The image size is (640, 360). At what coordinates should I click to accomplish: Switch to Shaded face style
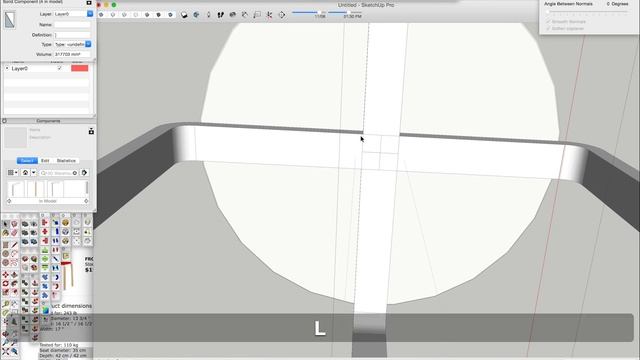click(x=147, y=15)
